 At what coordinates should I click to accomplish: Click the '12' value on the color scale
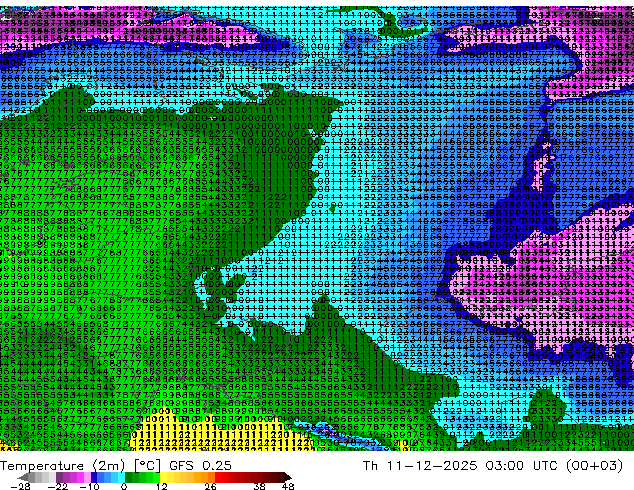[162, 486]
